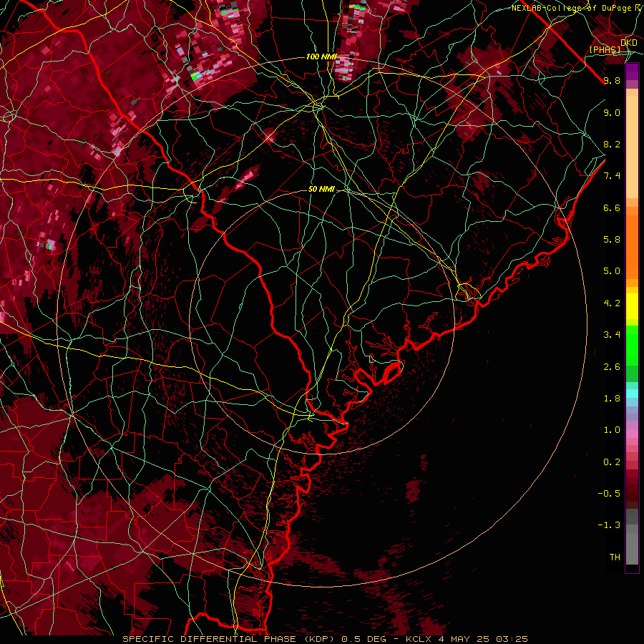Click the KCLX station identifier in caption
This screenshot has height=644, width=644.
420,639
